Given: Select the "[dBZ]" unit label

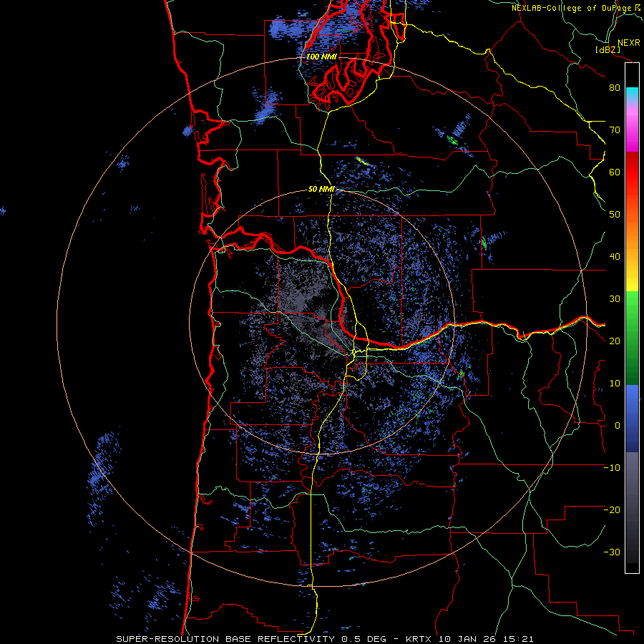Looking at the screenshot, I should (x=608, y=50).
